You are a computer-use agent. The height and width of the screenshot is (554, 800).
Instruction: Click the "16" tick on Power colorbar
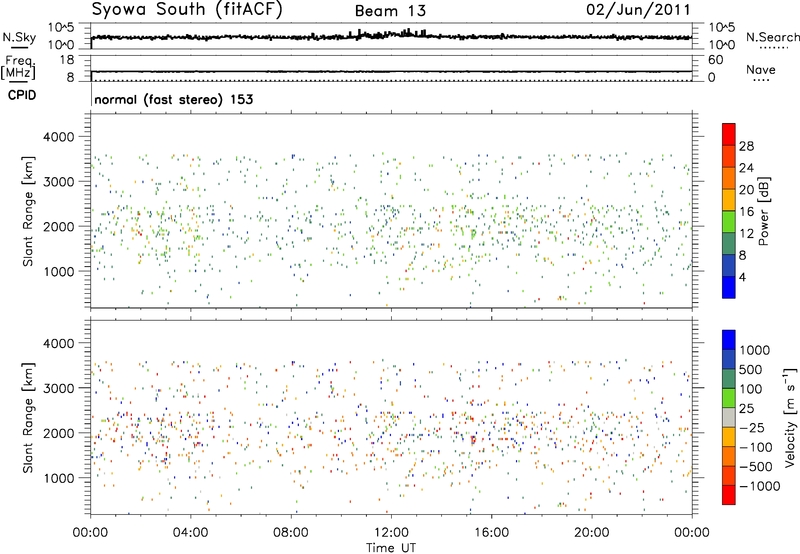(x=746, y=212)
